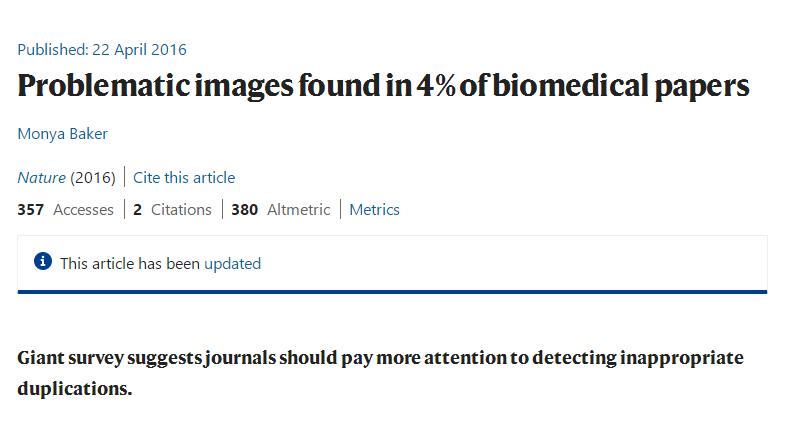The width and height of the screenshot is (787, 423).
Task: Select the Cite this article link
Action: tap(184, 178)
